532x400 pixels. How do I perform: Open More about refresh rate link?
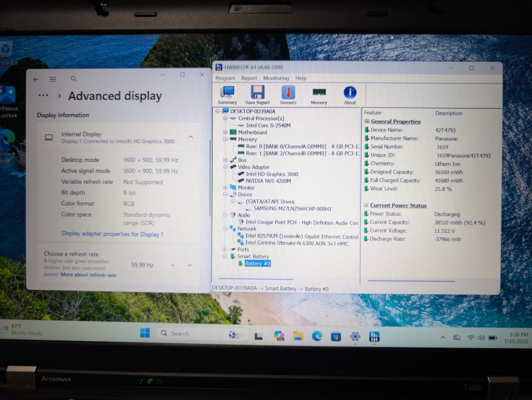click(x=88, y=275)
